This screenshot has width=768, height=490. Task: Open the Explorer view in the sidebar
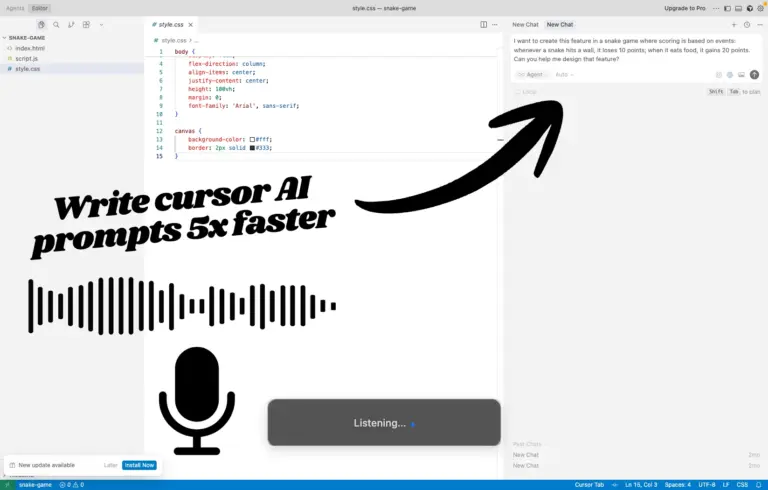[41, 24]
